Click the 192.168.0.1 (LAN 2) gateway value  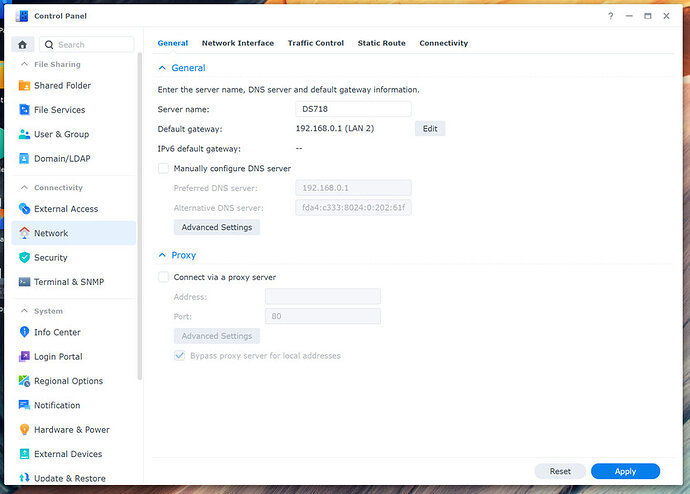[334, 128]
